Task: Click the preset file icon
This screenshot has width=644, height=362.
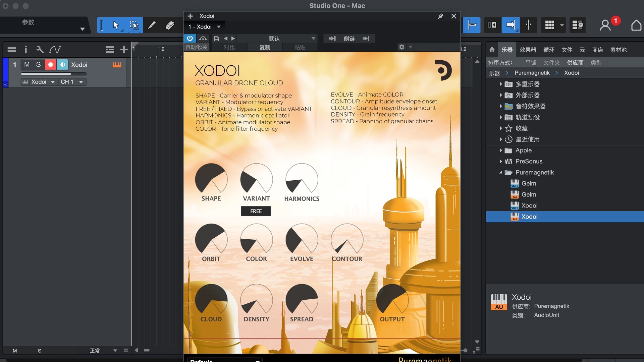Action: [217, 39]
